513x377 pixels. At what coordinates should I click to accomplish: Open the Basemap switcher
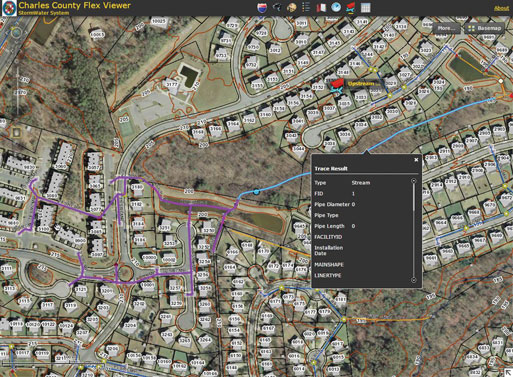pyautogui.click(x=485, y=28)
